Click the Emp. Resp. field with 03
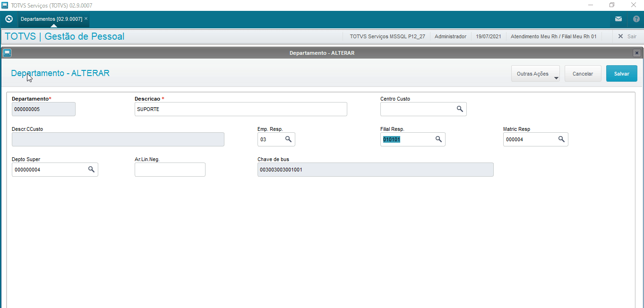The image size is (644, 308). (x=276, y=139)
